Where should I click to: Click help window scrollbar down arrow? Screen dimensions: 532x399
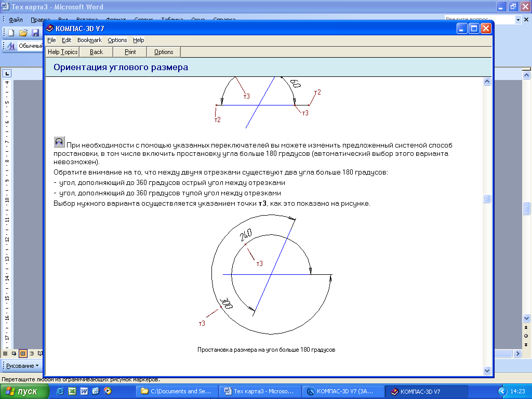487,370
